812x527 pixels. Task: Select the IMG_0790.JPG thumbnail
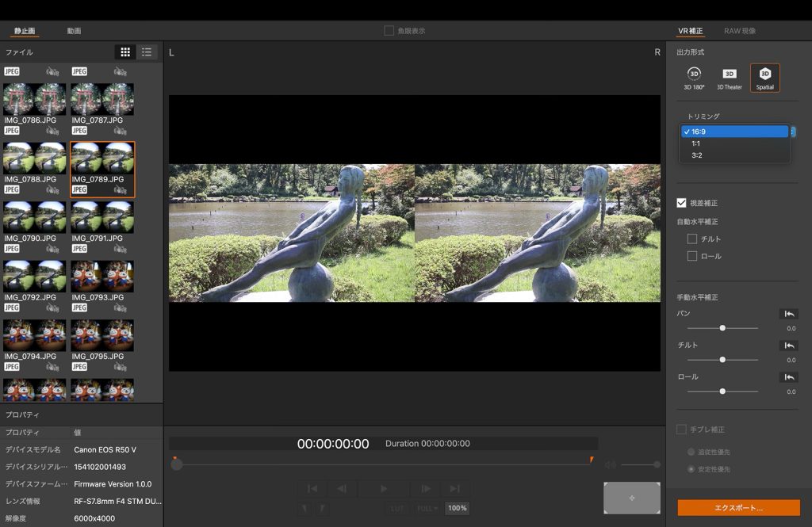coord(34,217)
